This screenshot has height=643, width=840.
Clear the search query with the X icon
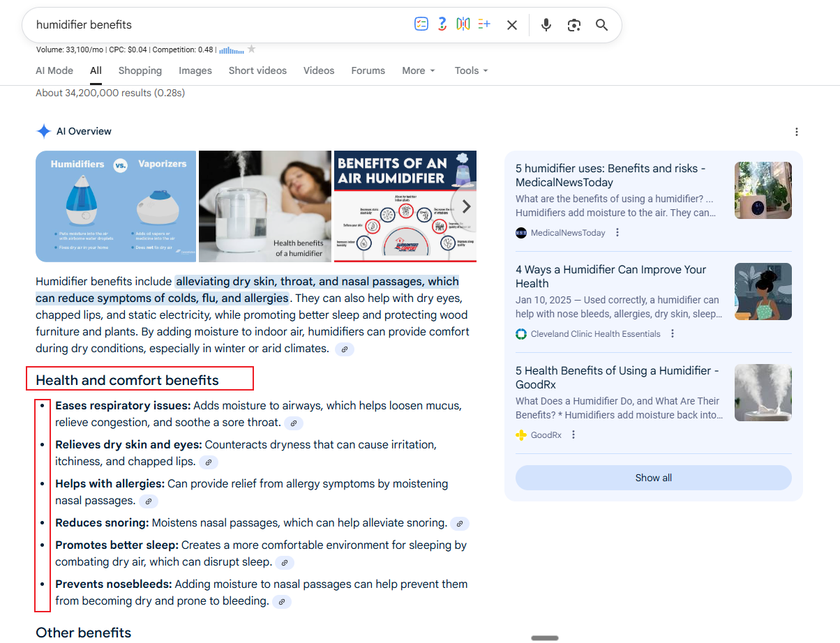coord(512,24)
